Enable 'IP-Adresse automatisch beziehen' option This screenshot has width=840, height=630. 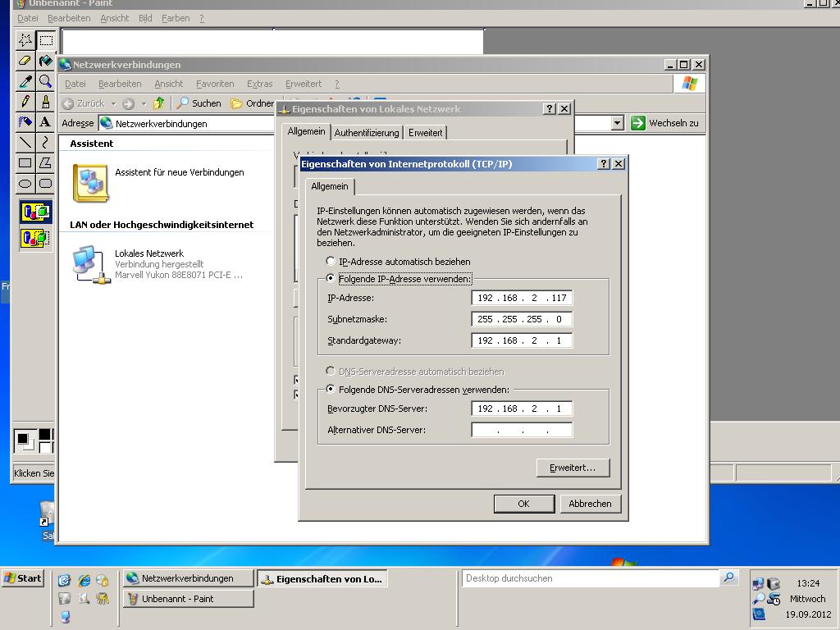coord(331,262)
